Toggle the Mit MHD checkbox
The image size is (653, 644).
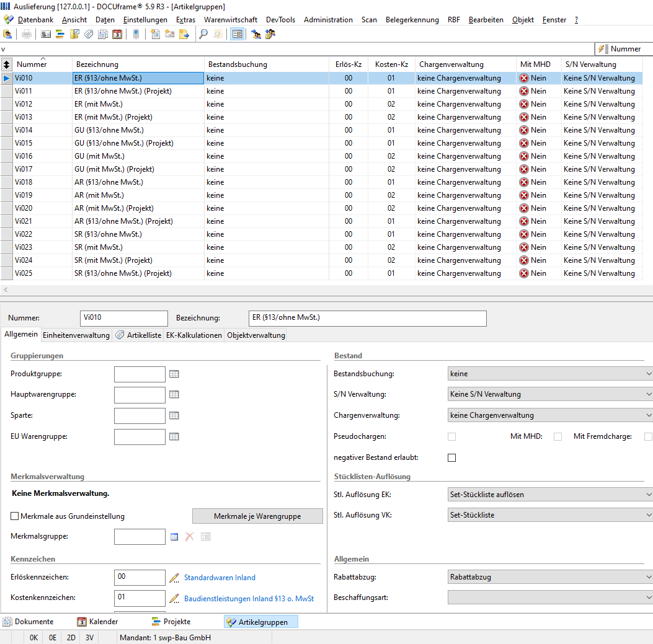pyautogui.click(x=557, y=436)
